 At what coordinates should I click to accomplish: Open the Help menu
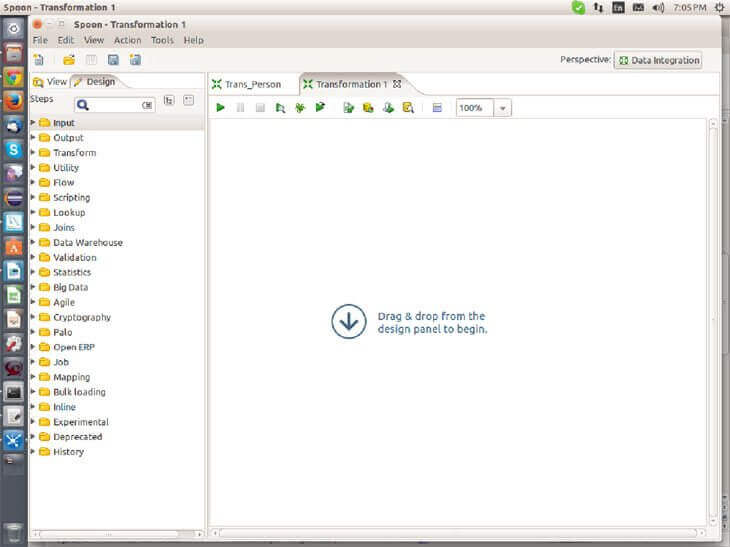pyautogui.click(x=194, y=41)
